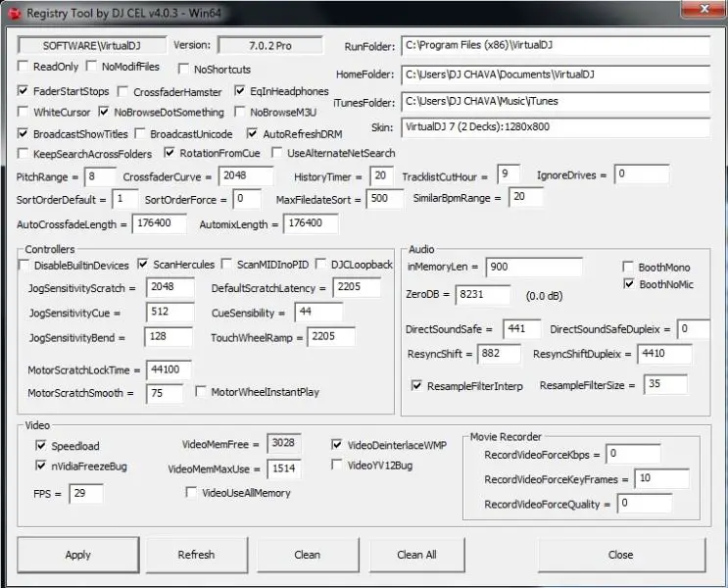Image resolution: width=728 pixels, height=588 pixels.
Task: Disable EqInHeadphones option
Action: [240, 90]
